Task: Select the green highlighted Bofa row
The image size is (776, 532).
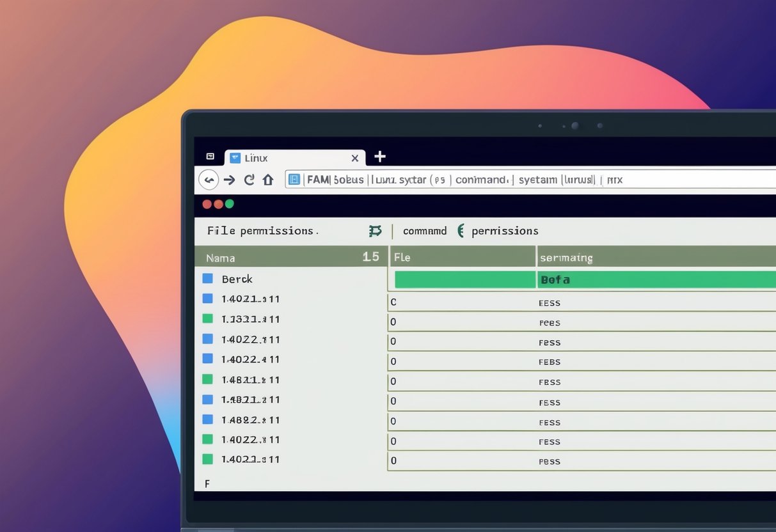Action: click(557, 279)
